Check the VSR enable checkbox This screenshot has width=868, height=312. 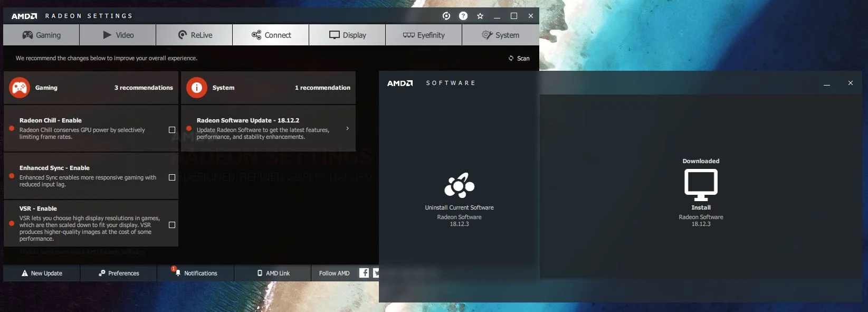pyautogui.click(x=172, y=225)
